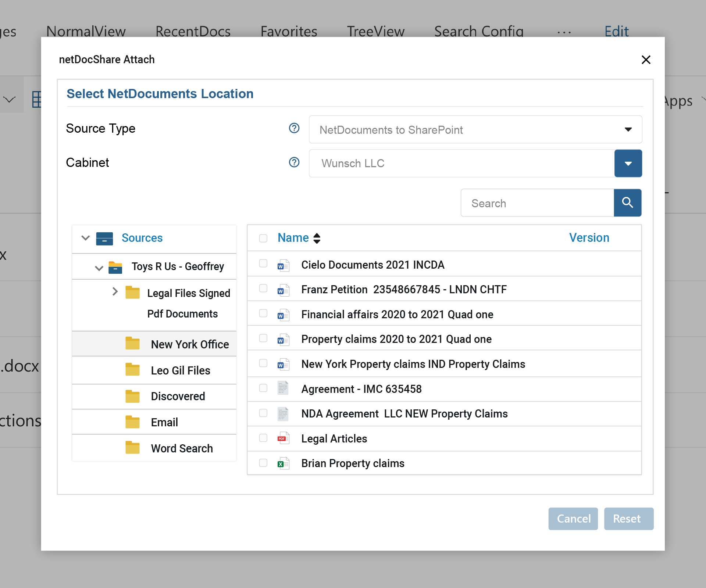Click the Sources root label
This screenshot has width=706, height=588.
coord(142,238)
